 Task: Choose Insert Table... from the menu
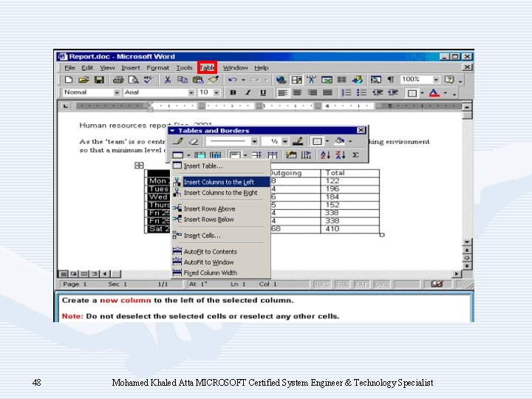tap(220, 166)
